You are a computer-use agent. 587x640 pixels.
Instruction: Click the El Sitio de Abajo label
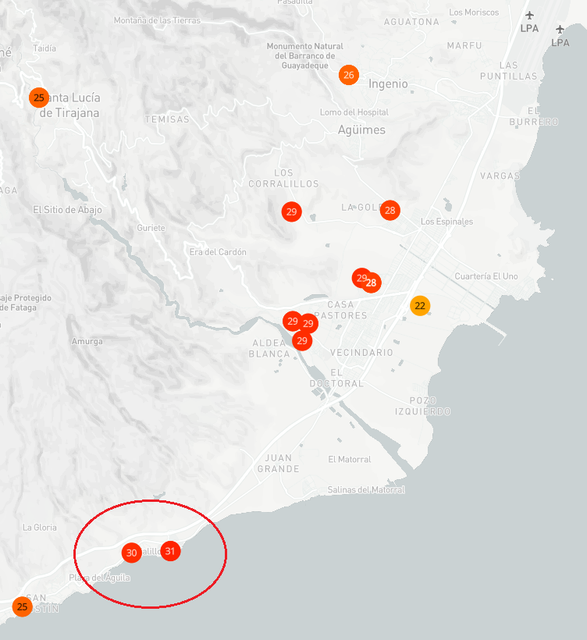pyautogui.click(x=67, y=210)
